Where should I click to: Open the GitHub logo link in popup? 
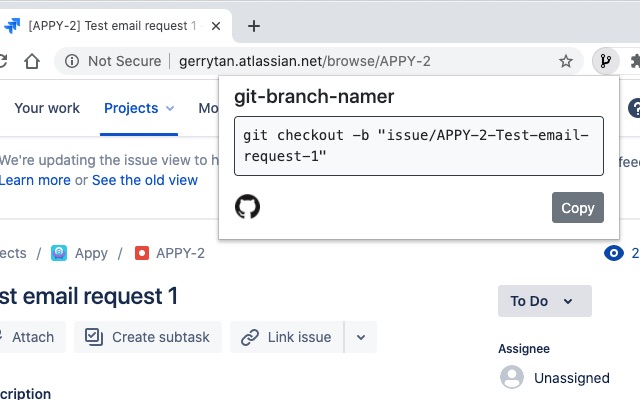(247, 207)
